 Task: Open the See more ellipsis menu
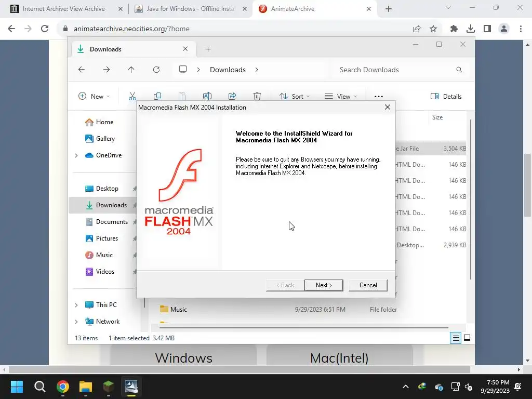pyautogui.click(x=379, y=96)
